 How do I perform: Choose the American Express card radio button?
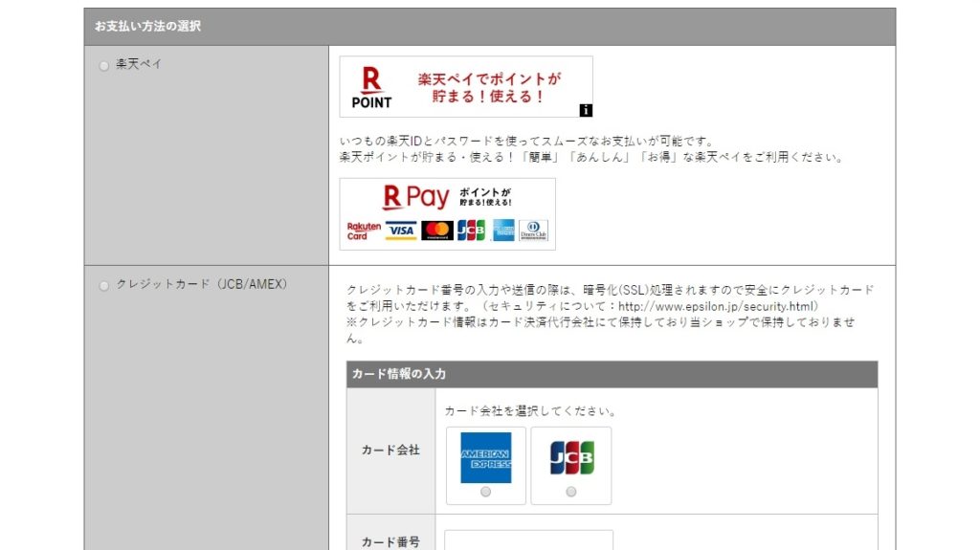click(x=485, y=492)
